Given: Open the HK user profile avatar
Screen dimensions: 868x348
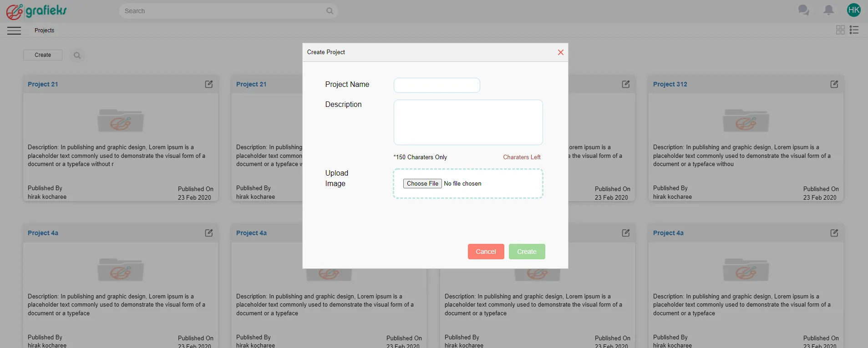Looking at the screenshot, I should click(853, 10).
